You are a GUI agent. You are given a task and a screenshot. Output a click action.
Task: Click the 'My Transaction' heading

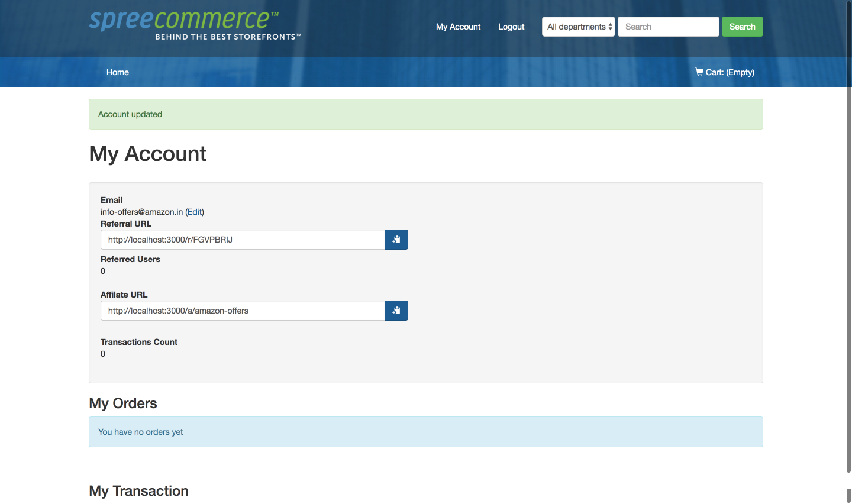pos(139,491)
